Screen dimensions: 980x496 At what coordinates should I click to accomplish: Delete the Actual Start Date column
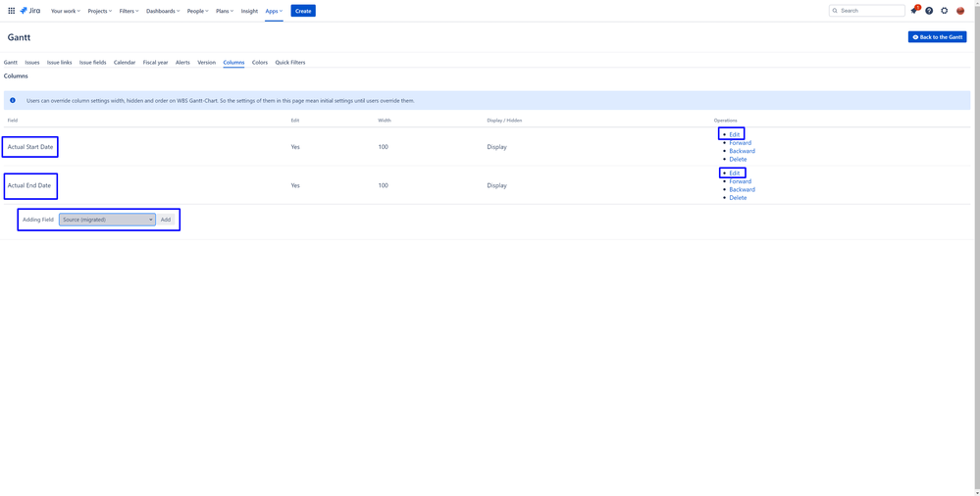pos(738,160)
